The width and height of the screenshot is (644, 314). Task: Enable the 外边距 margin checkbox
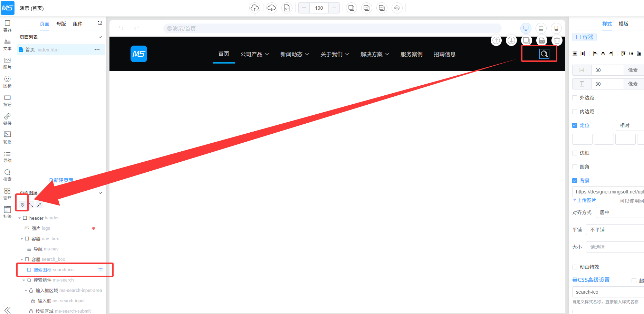[x=575, y=98]
